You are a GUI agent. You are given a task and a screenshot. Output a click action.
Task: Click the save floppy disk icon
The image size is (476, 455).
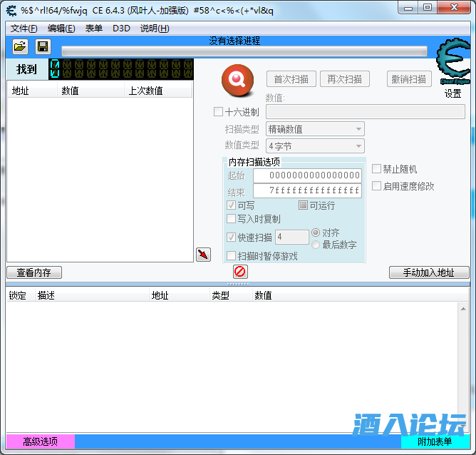(43, 47)
